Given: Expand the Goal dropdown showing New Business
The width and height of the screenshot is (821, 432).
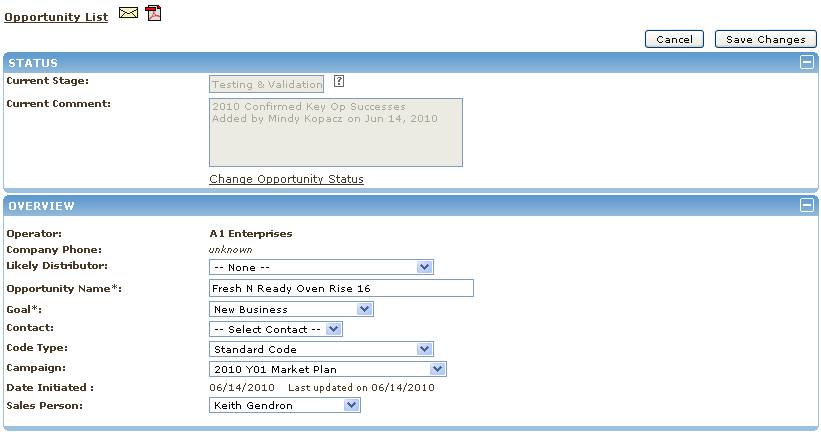Looking at the screenshot, I should pyautogui.click(x=291, y=309).
